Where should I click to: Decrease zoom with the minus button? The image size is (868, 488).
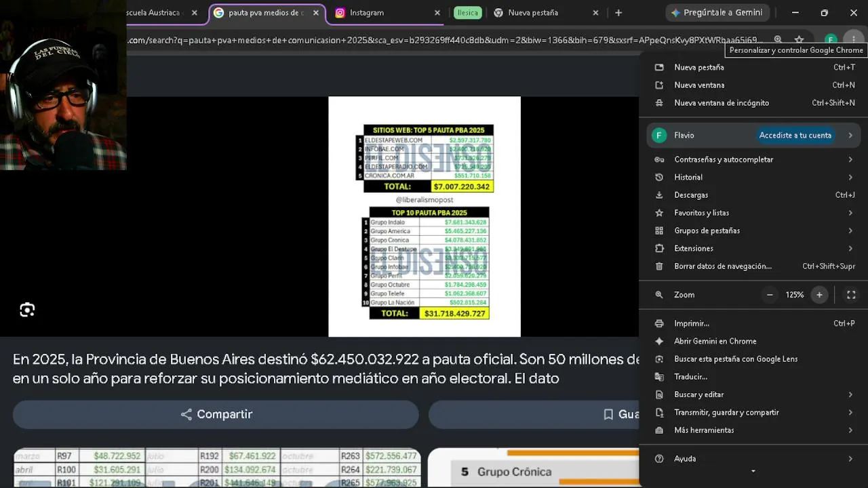pyautogui.click(x=770, y=295)
